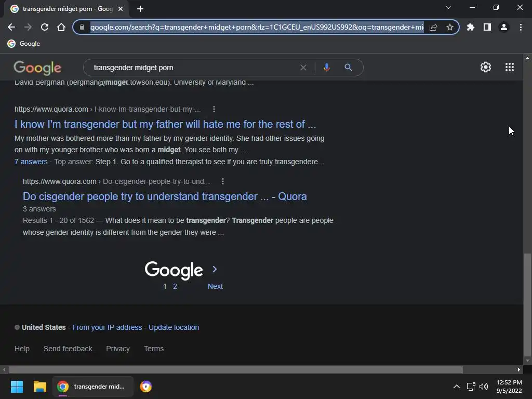This screenshot has width=532, height=399.
Task: Clear the search box text
Action: [x=303, y=68]
